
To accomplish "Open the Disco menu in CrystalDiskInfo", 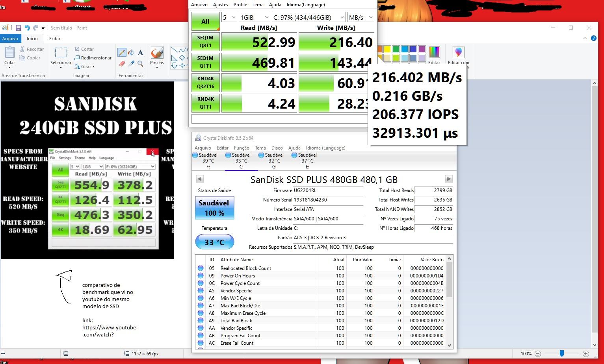I will (x=277, y=148).
